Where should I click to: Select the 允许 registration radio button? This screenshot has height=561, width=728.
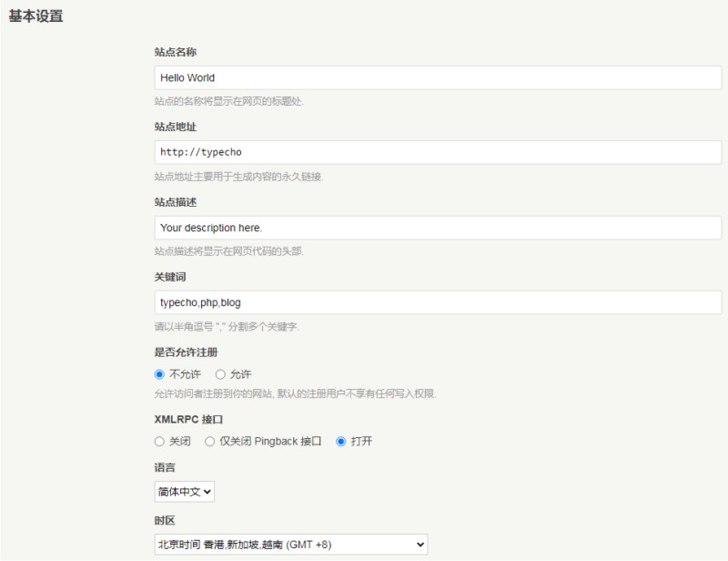tap(220, 374)
